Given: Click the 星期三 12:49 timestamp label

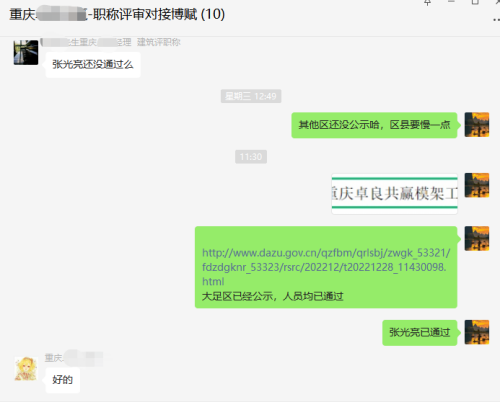Looking at the screenshot, I should pos(251,96).
